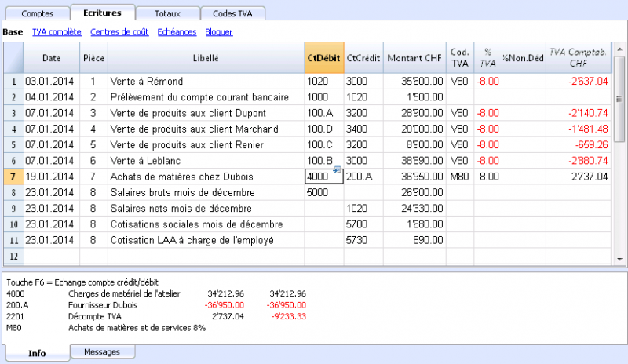Click the date cell 04.01.2014
The image size is (628, 364).
tap(51, 97)
